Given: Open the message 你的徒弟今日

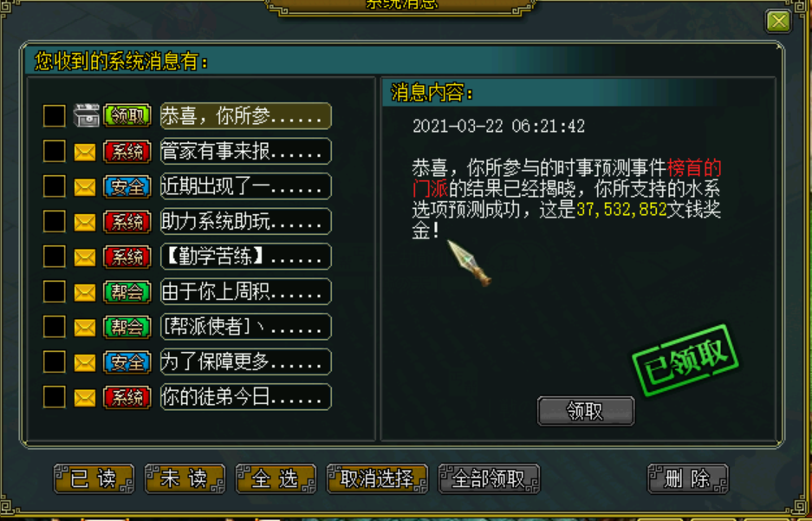Looking at the screenshot, I should (245, 397).
